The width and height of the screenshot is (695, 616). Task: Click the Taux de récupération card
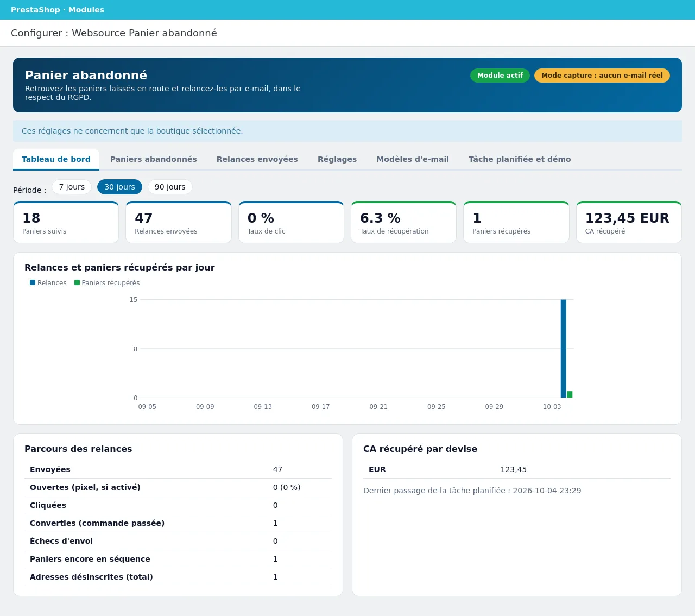coord(403,222)
